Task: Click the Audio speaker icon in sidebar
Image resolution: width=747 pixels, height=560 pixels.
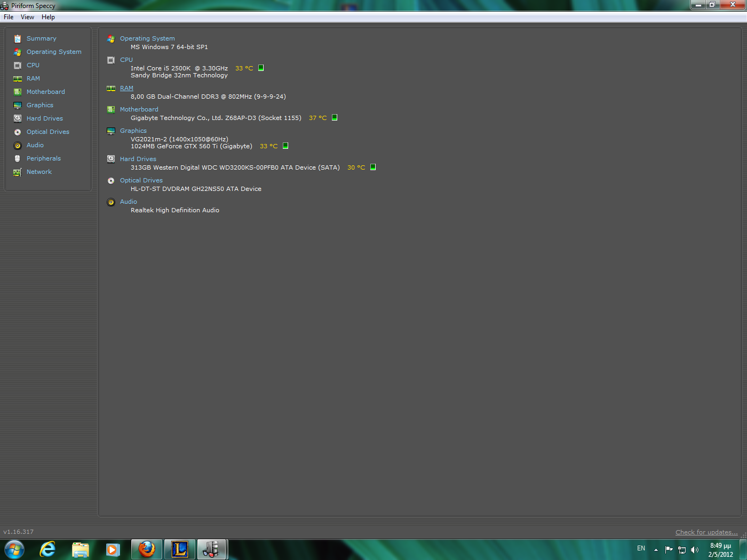Action: [18, 145]
